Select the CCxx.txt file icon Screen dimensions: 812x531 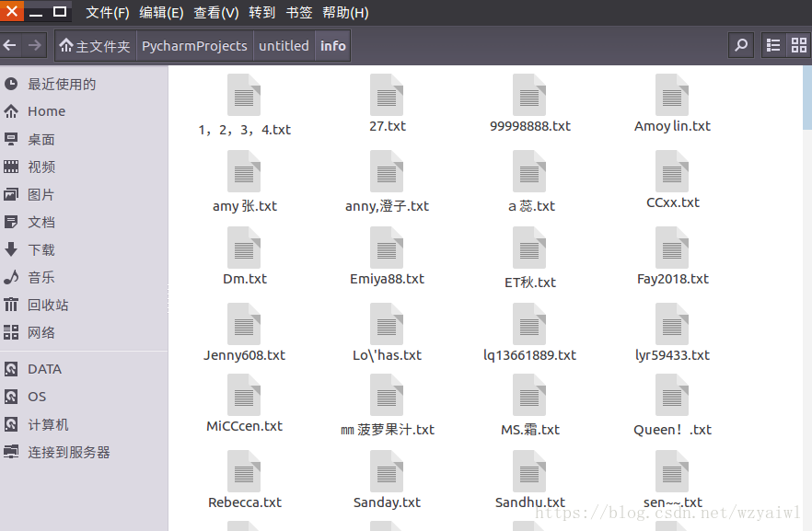point(672,171)
